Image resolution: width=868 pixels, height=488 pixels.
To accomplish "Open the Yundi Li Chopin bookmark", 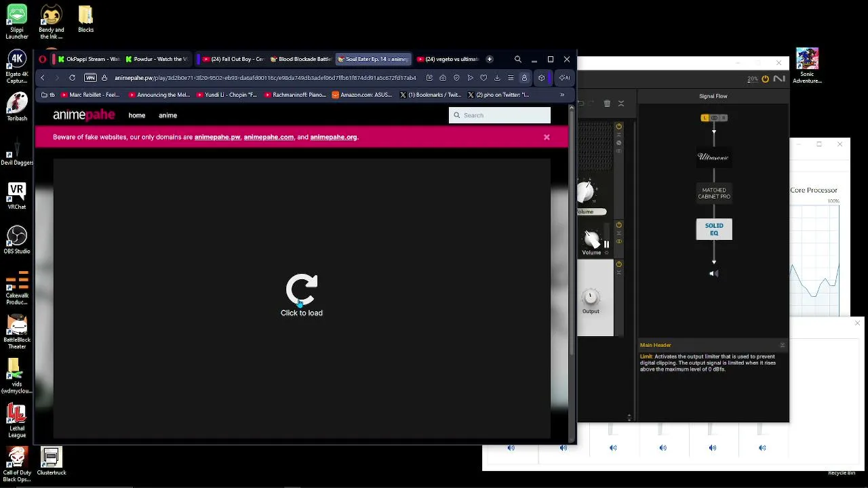I will tap(226, 95).
